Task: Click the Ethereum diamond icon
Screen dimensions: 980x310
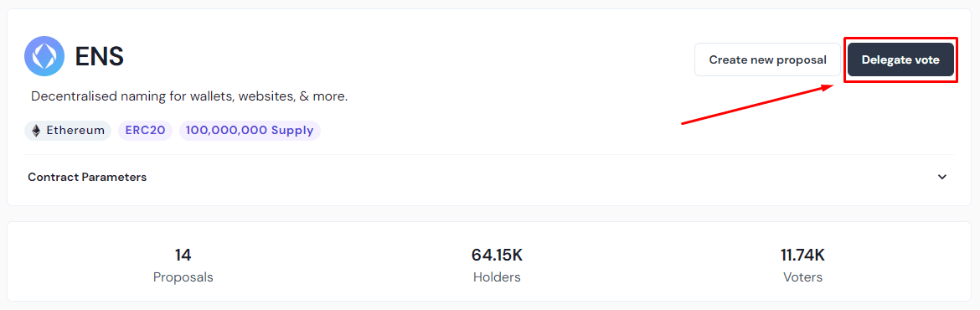Action: click(x=36, y=131)
